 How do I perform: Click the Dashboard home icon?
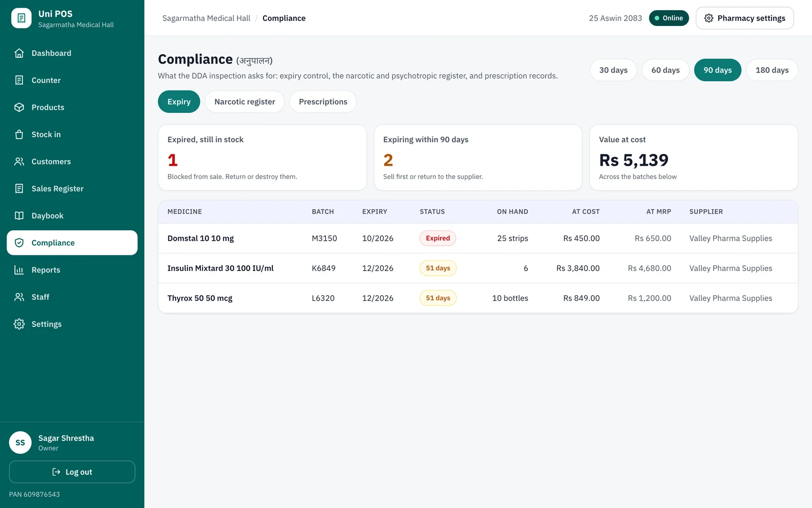19,53
